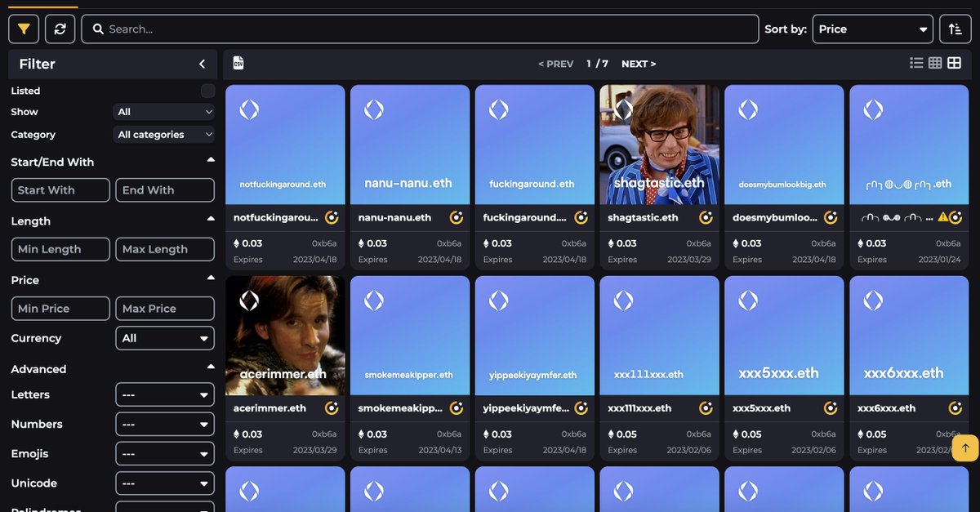The width and height of the screenshot is (980, 512).
Task: Click owner 0xb6a on shagtastic.eth card
Action: [x=699, y=243]
